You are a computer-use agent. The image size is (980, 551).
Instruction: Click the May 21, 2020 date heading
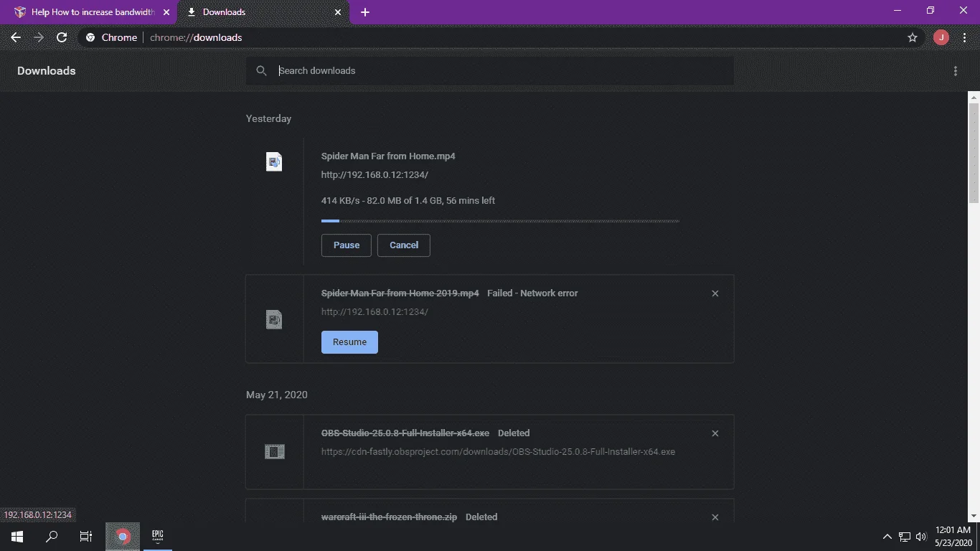[277, 395]
